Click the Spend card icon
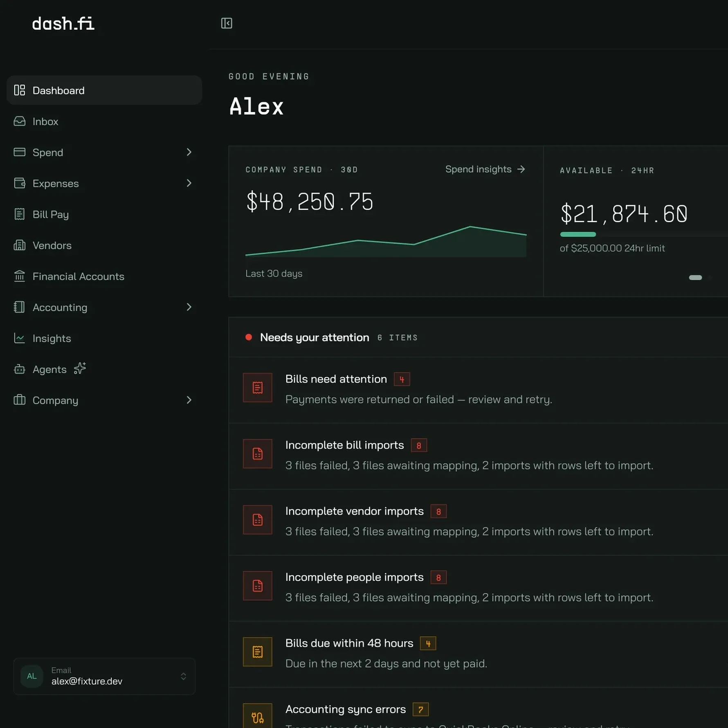Viewport: 728px width, 728px height. [20, 152]
